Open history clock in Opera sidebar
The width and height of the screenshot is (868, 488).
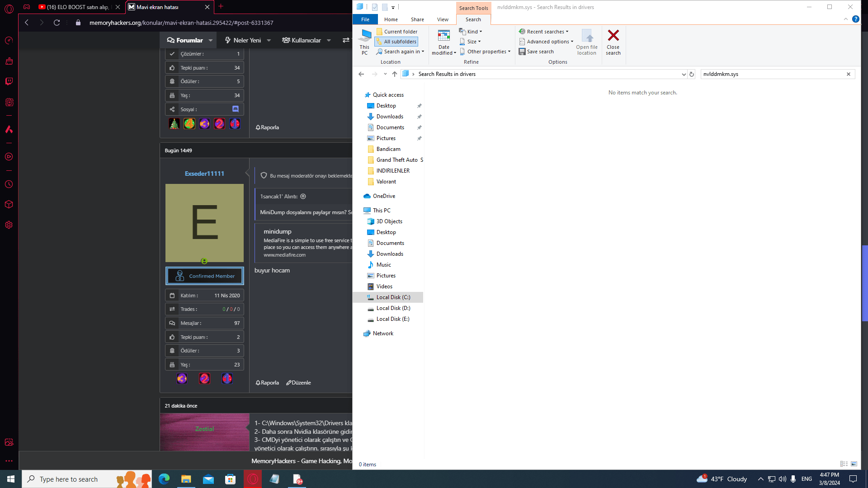[9, 184]
